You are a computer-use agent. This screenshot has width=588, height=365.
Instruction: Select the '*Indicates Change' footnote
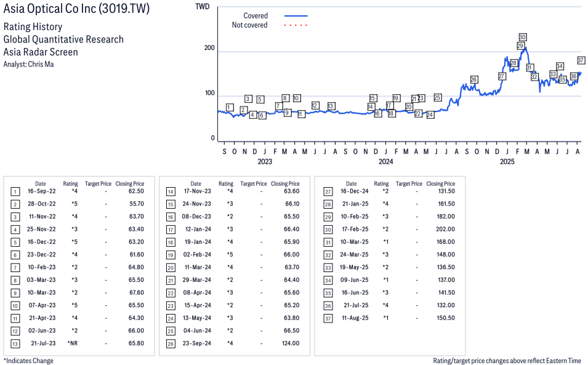[28, 361]
